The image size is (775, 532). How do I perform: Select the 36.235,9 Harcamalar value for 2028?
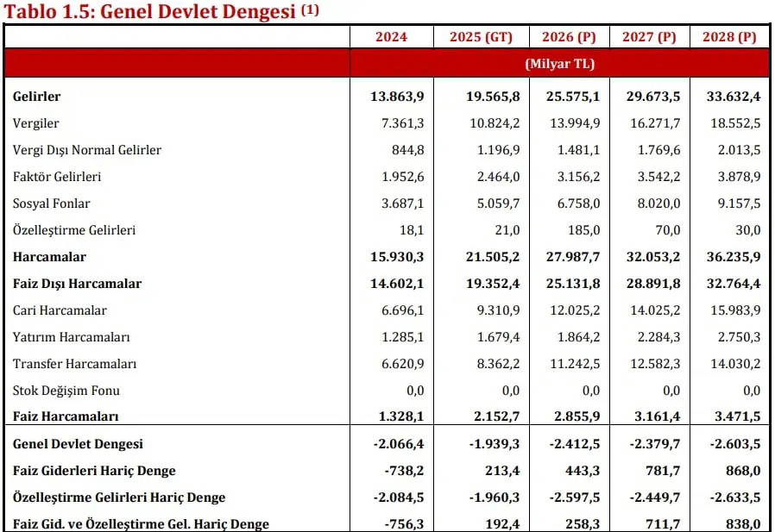pyautogui.click(x=732, y=257)
